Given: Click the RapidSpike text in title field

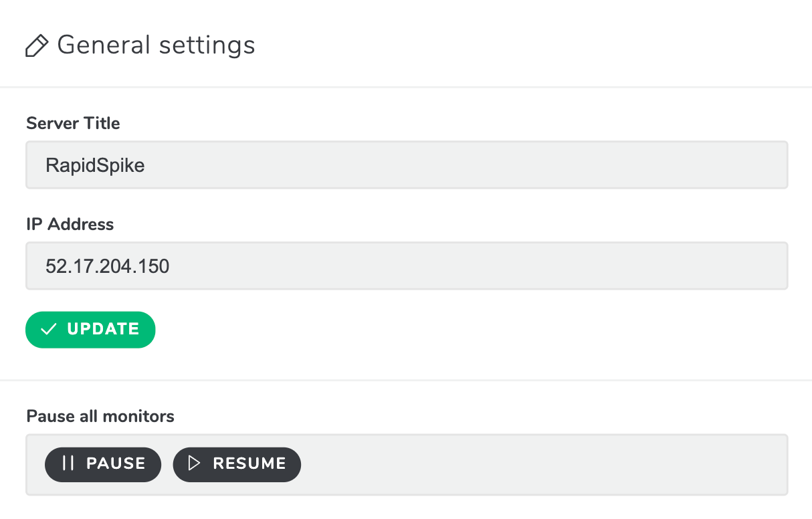Looking at the screenshot, I should click(x=95, y=165).
